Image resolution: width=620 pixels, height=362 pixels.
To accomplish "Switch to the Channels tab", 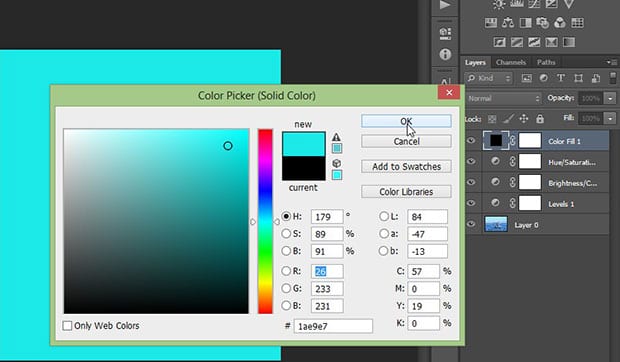I will click(510, 62).
